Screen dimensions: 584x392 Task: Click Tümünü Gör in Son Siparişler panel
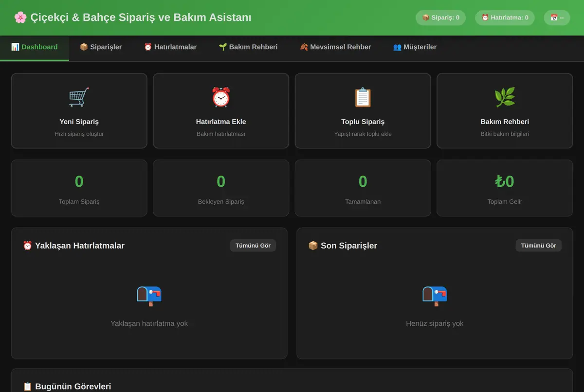pos(539,246)
